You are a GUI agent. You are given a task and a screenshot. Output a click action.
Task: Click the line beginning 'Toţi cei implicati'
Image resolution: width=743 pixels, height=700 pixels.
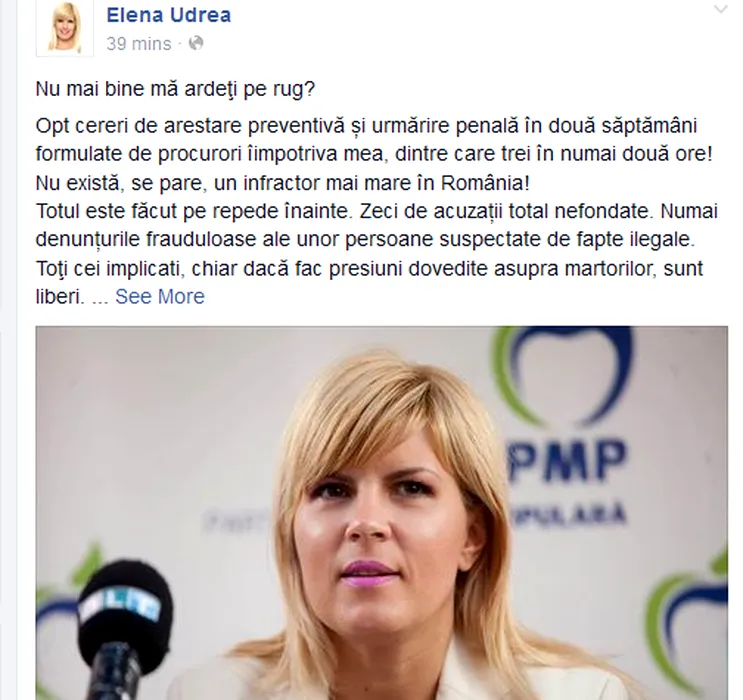[370, 269]
